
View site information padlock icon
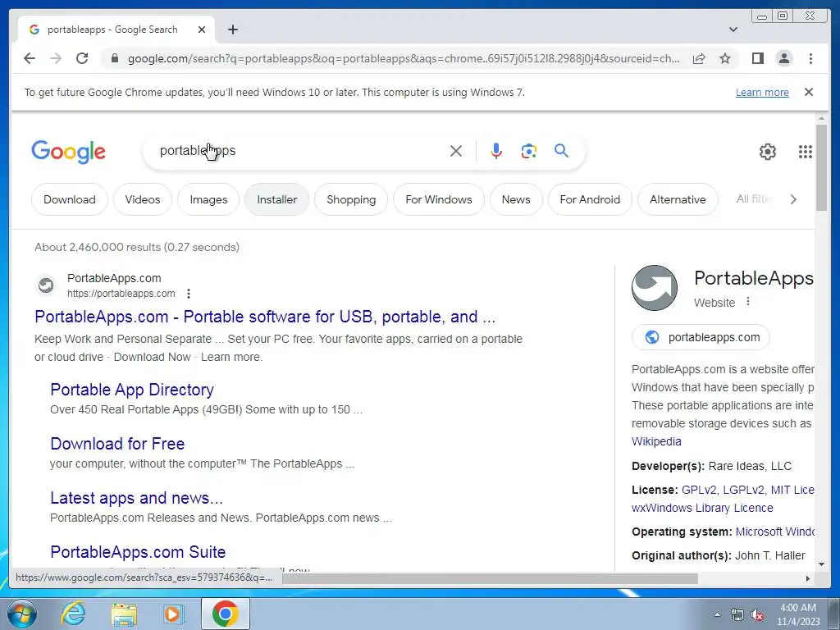click(x=114, y=58)
